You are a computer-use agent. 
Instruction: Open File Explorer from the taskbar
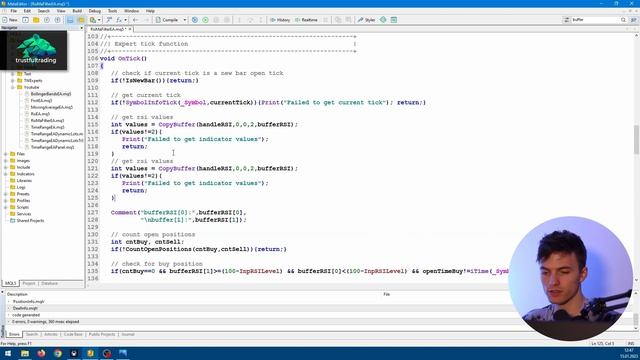(x=25, y=353)
